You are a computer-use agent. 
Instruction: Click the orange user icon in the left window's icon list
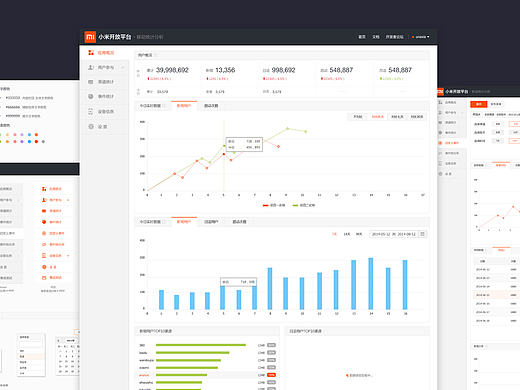click(x=44, y=200)
